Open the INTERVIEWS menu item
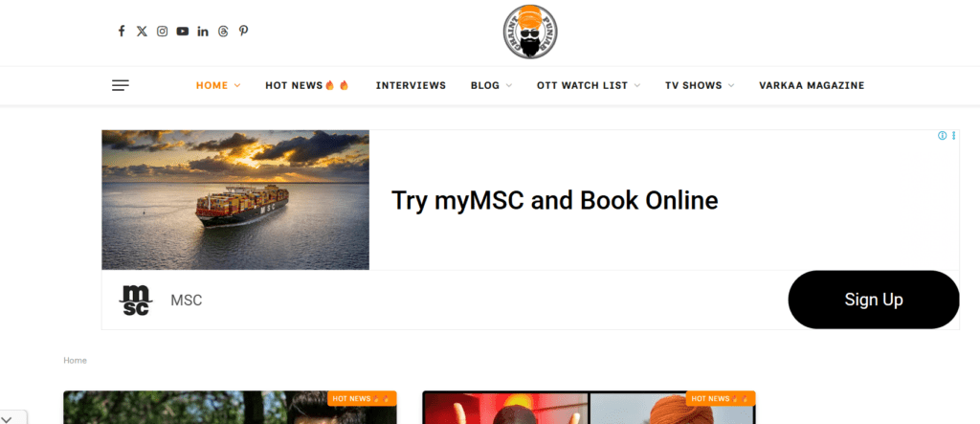Image resolution: width=980 pixels, height=424 pixels. [x=411, y=86]
